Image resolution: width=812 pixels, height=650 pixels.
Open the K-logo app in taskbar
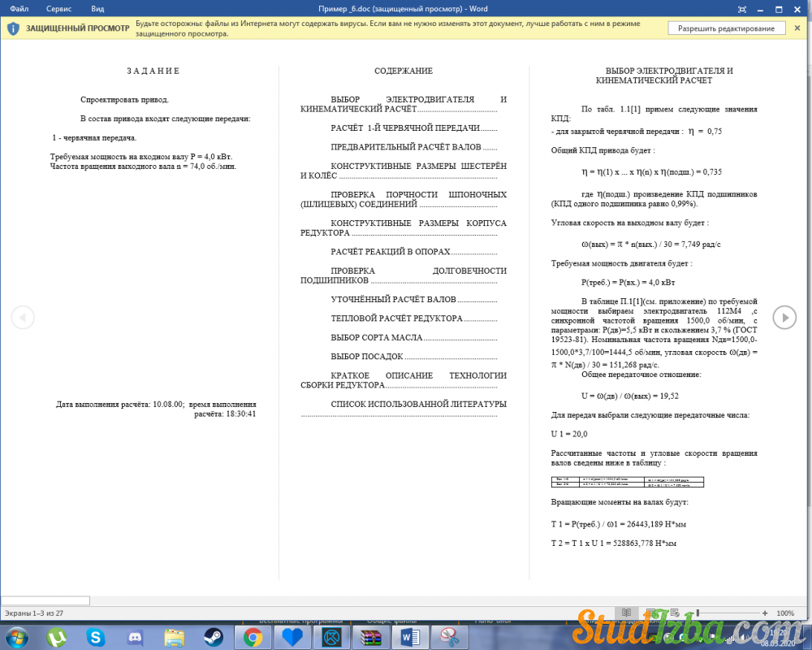point(331,637)
